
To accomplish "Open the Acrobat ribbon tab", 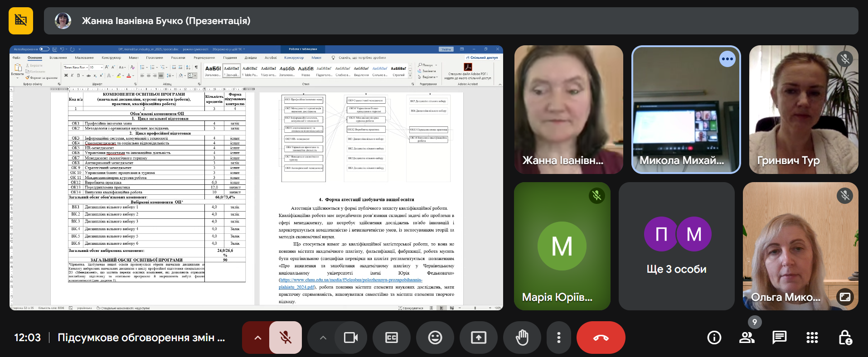I will tap(271, 58).
